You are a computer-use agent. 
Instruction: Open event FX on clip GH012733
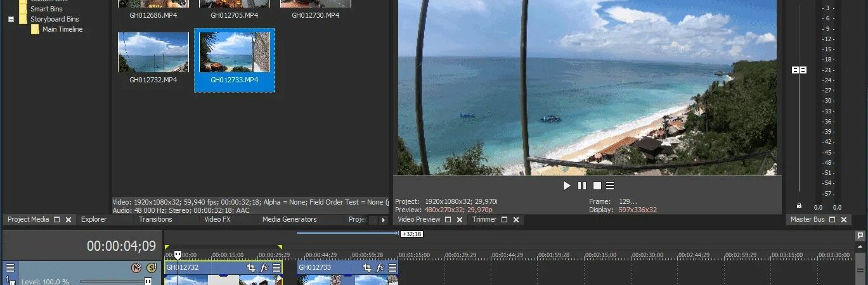point(380,268)
